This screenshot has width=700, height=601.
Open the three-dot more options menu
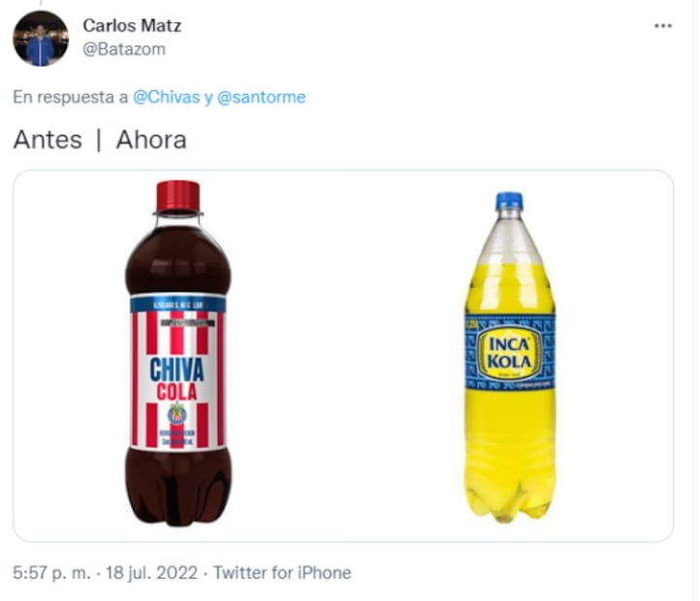[662, 26]
